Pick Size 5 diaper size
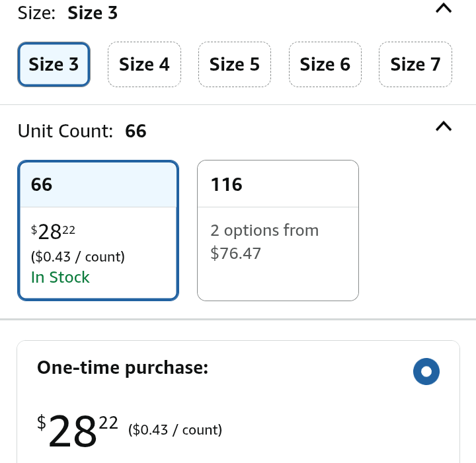The image size is (476, 463). 234,64
